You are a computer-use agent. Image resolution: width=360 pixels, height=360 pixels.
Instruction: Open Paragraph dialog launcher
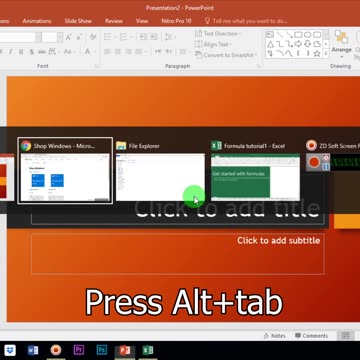259,66
